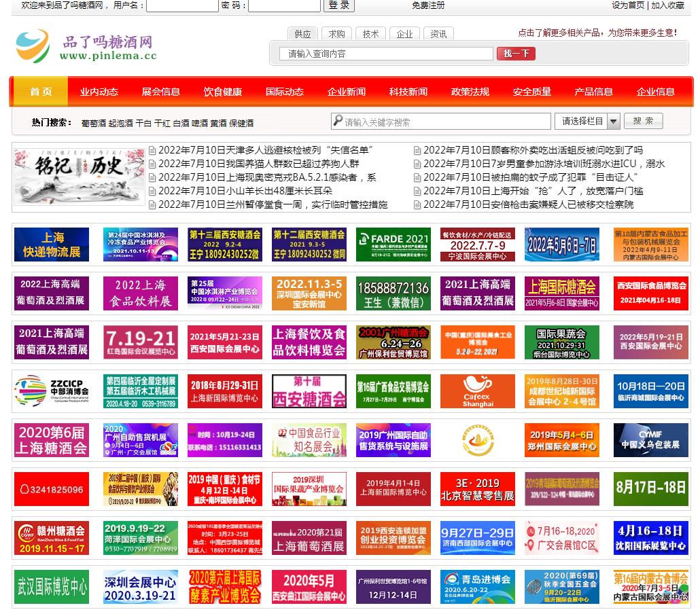Click the red 找一下 search button

(x=516, y=54)
